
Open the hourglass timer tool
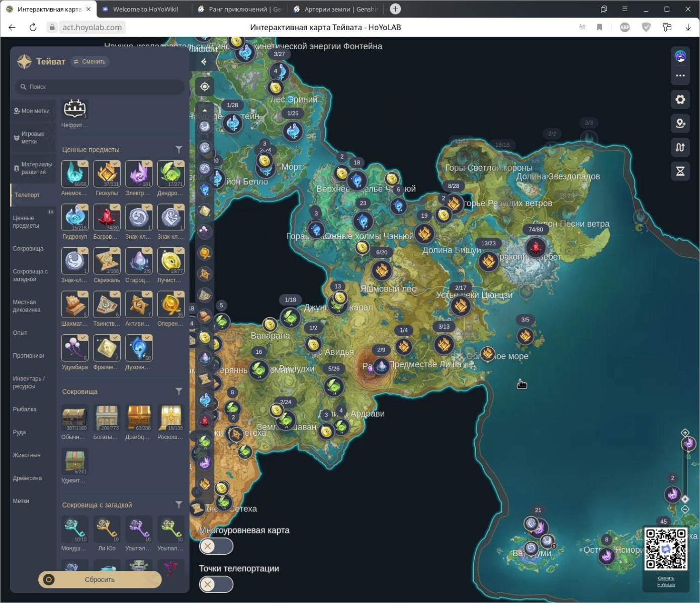(x=680, y=171)
